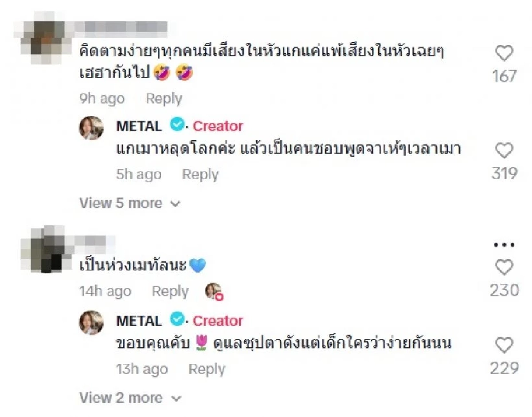Viewport: 532px width, 417px height.
Task: Click the verified badge on the bottom METAL reply
Action: [177, 320]
